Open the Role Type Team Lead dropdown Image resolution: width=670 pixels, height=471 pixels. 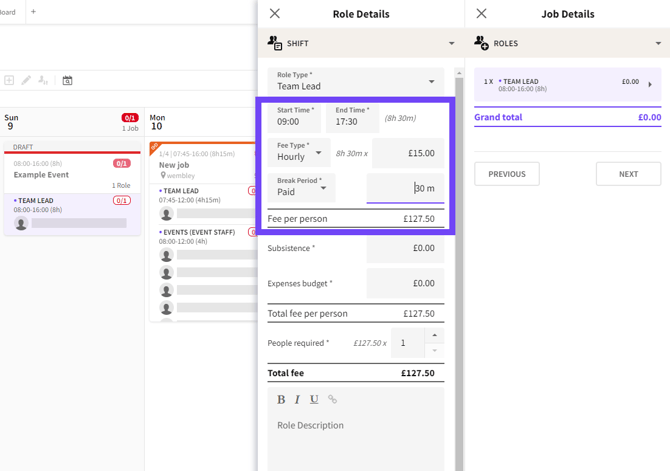(356, 81)
